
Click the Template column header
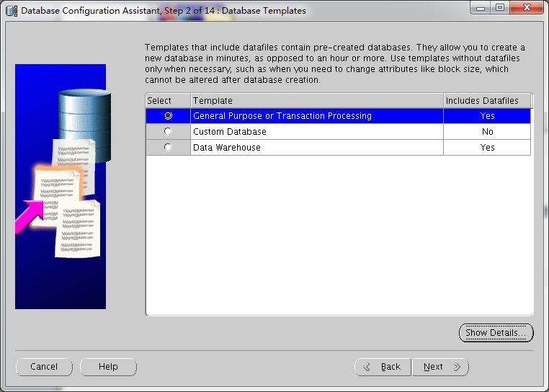(317, 101)
